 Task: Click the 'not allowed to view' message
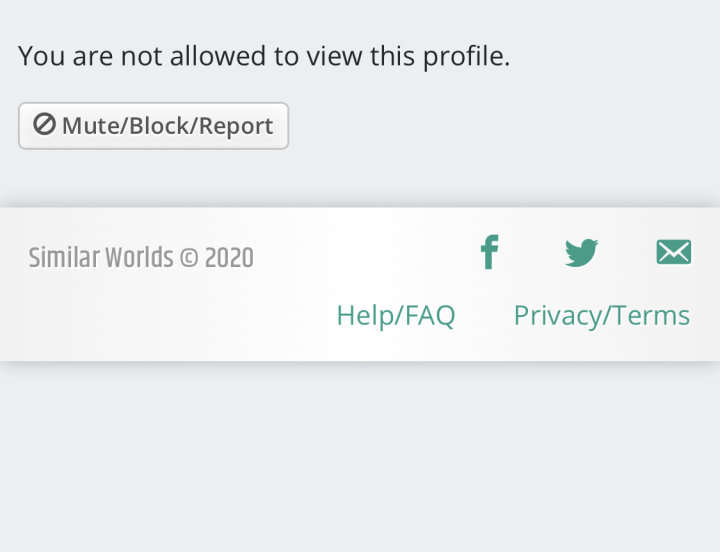pyautogui.click(x=264, y=56)
